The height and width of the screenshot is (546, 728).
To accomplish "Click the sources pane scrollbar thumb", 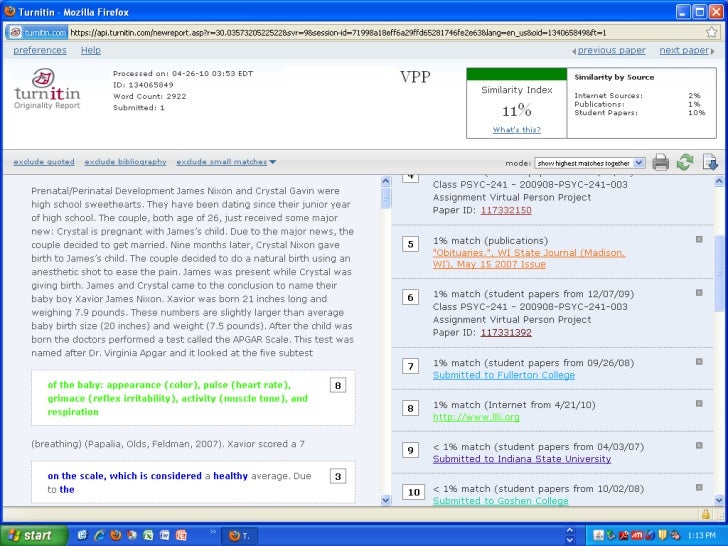I will (719, 273).
